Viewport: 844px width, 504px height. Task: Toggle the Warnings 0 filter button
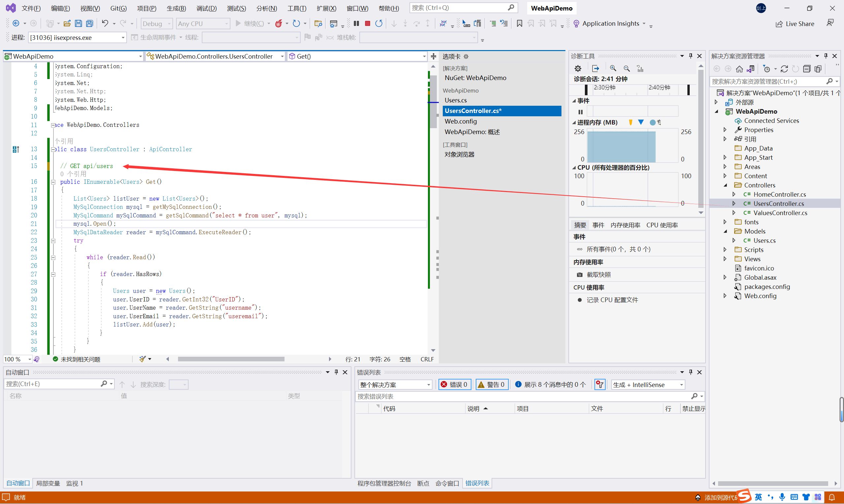click(492, 384)
